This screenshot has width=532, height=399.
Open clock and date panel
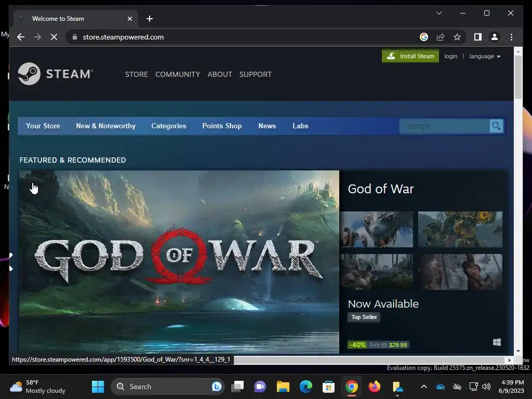click(x=512, y=387)
